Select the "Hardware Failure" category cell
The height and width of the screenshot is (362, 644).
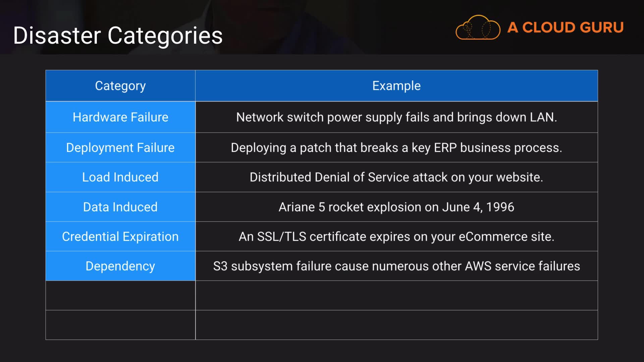pyautogui.click(x=120, y=117)
